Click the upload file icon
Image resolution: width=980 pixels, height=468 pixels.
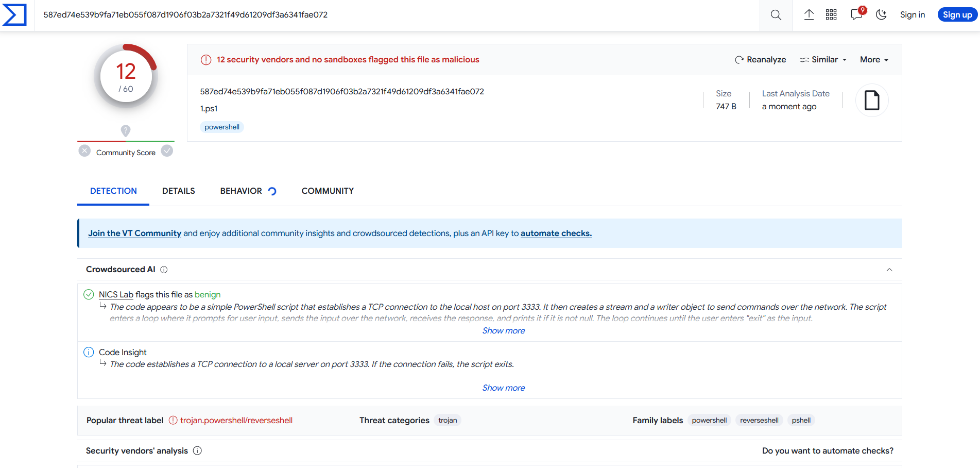[809, 15]
